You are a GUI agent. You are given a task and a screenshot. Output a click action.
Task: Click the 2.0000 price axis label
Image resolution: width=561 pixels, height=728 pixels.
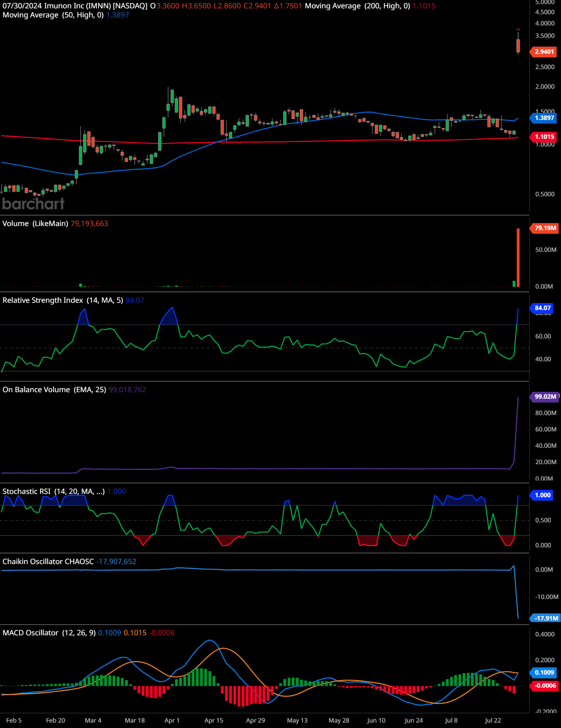(545, 87)
